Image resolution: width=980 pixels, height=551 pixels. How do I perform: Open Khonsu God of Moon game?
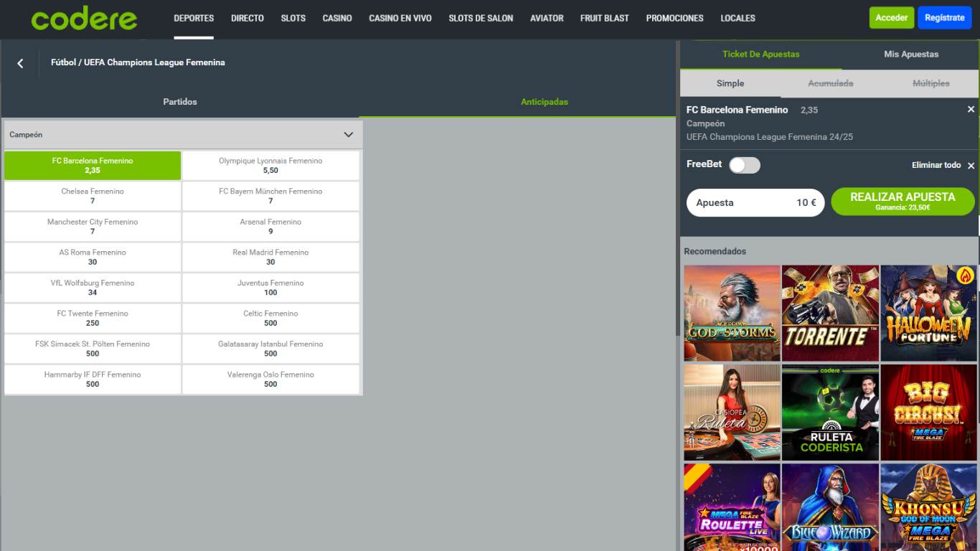click(929, 507)
